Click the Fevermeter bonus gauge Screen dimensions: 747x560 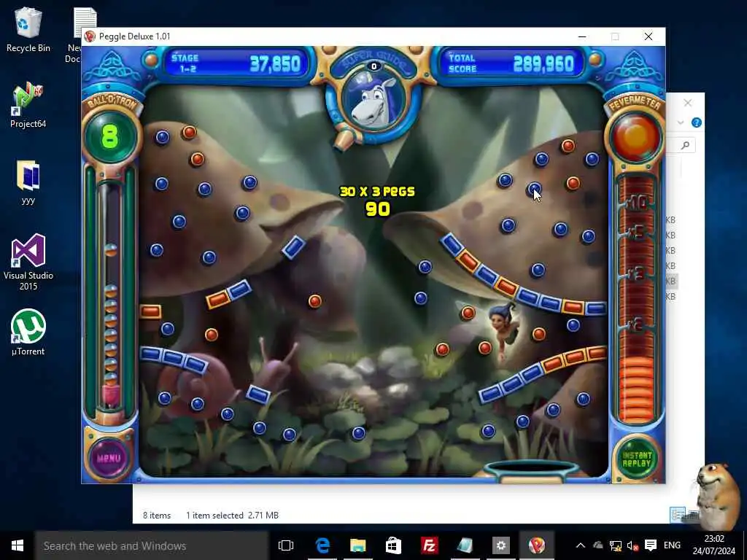(636, 297)
